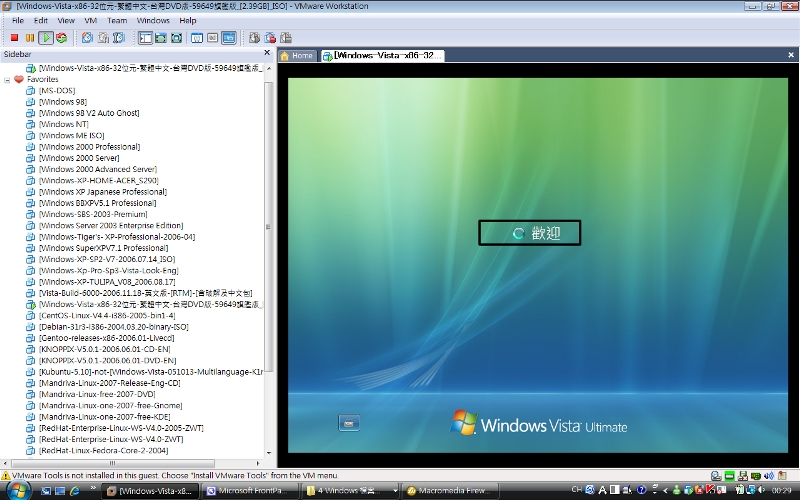Click the Revert to snapshot icon
The width and height of the screenshot is (800, 500).
104,38
